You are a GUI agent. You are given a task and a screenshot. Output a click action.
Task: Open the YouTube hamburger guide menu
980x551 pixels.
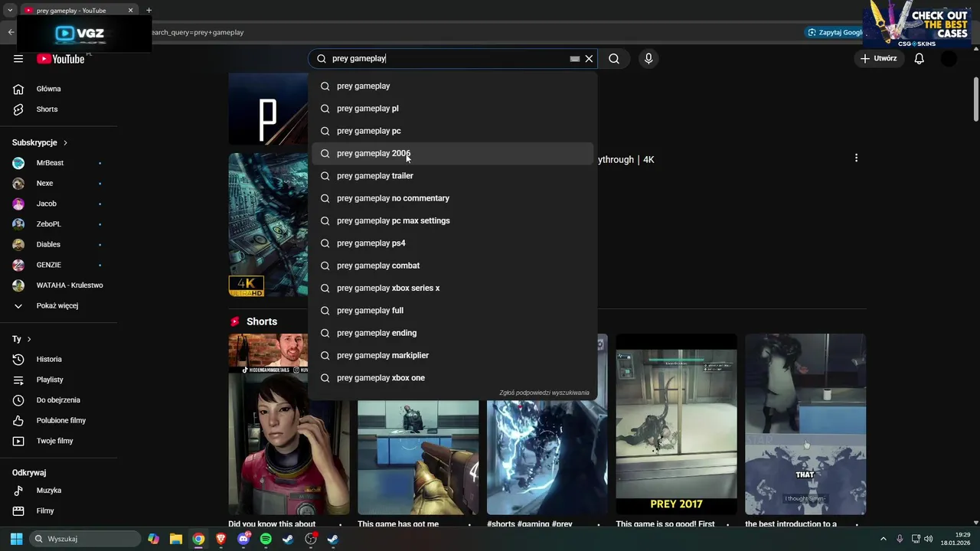coord(18,59)
